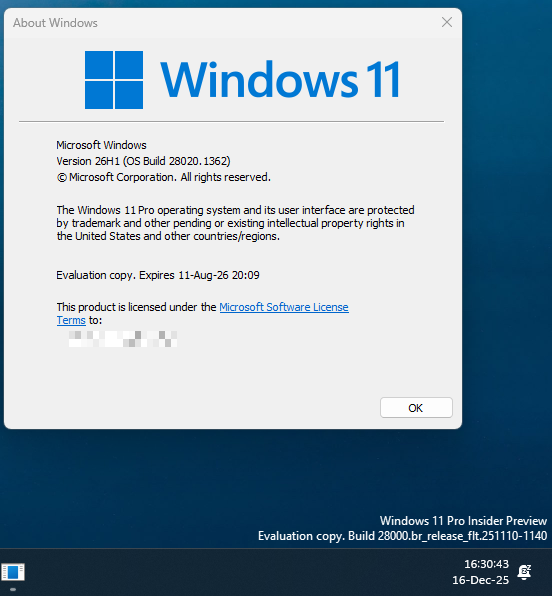552x596 pixels.
Task: Click the 'Microsoft Windows' label
Action: coord(101,145)
